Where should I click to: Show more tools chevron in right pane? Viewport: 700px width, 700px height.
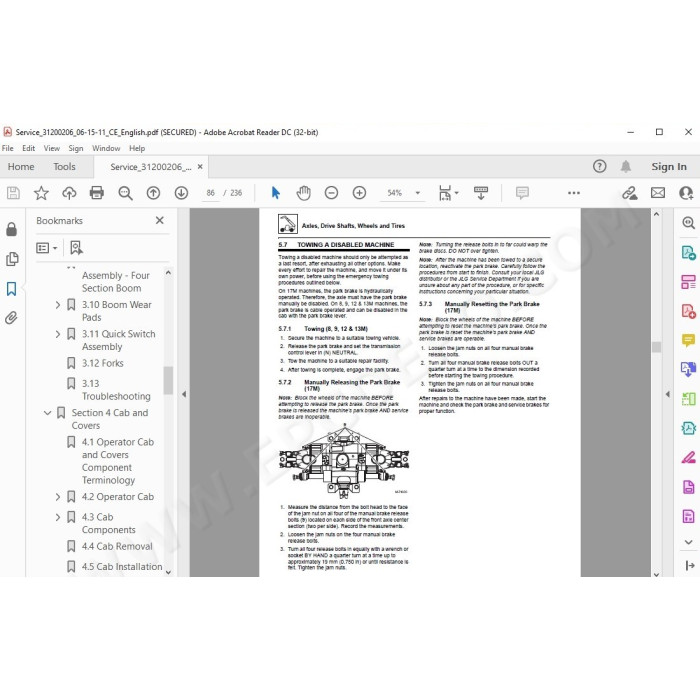688,542
